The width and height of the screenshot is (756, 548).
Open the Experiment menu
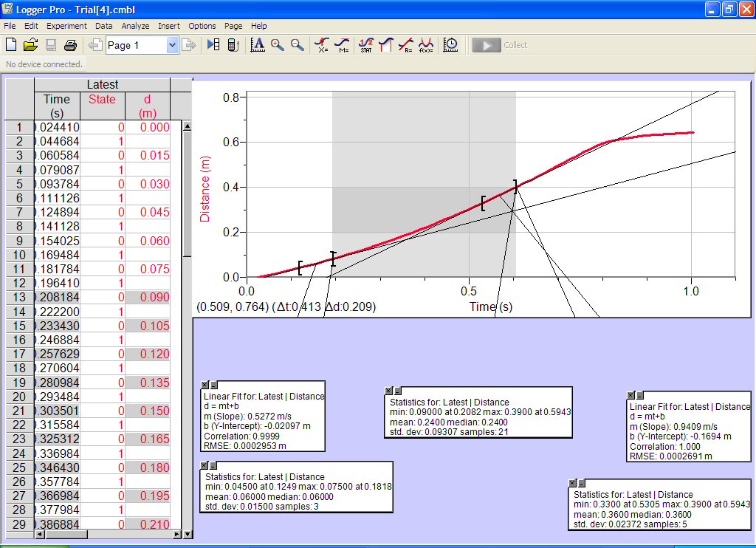tap(66, 26)
